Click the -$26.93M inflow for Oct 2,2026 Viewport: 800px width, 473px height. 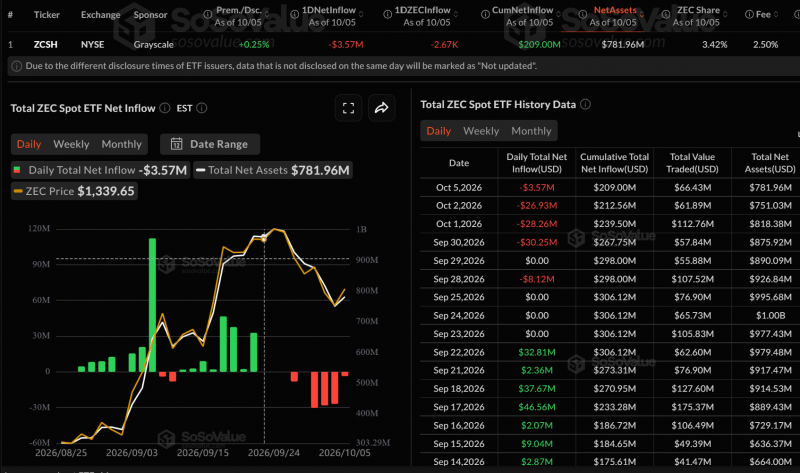coord(537,206)
